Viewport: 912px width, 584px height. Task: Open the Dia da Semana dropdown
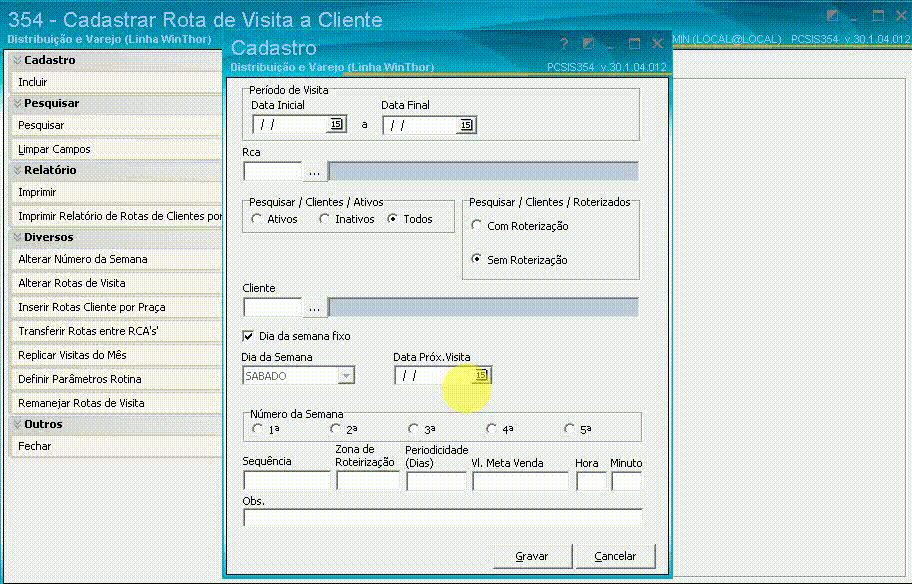pyautogui.click(x=346, y=376)
